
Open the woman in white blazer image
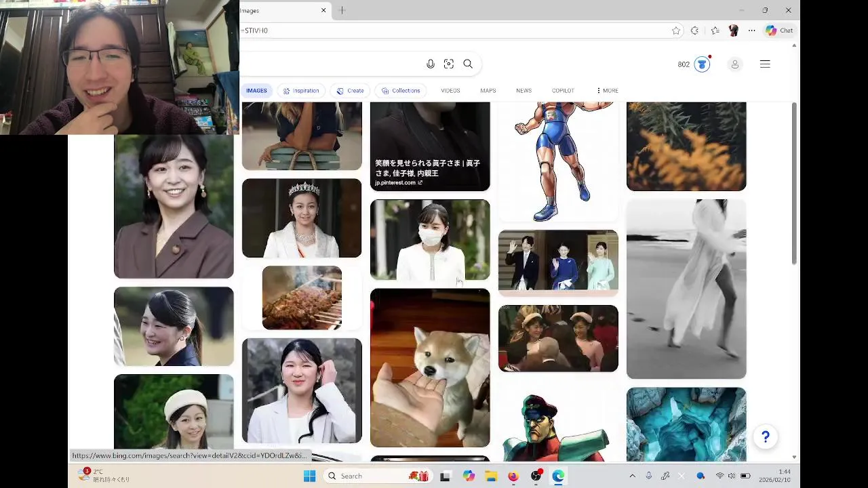(x=302, y=390)
